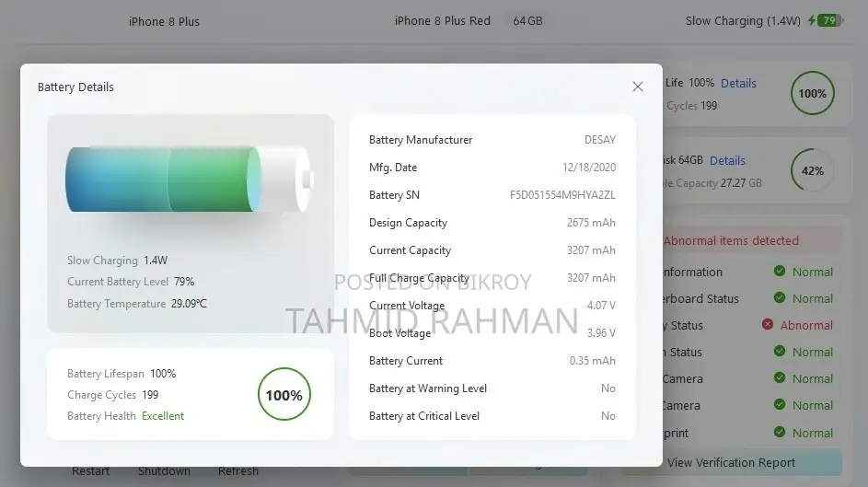Viewport: 868px width, 487px height.
Task: Click Current Voltage value 4.07 V
Action: (x=601, y=306)
